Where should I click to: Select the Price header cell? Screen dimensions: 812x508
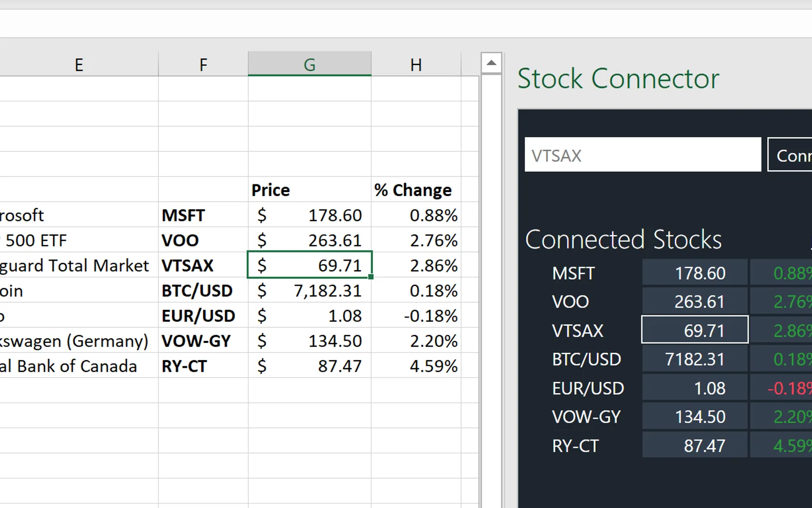pos(310,189)
